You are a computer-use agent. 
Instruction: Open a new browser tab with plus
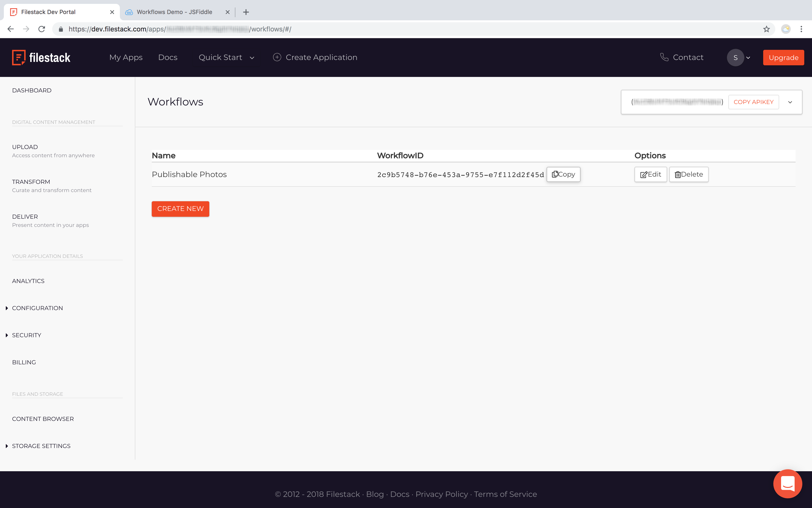(246, 12)
